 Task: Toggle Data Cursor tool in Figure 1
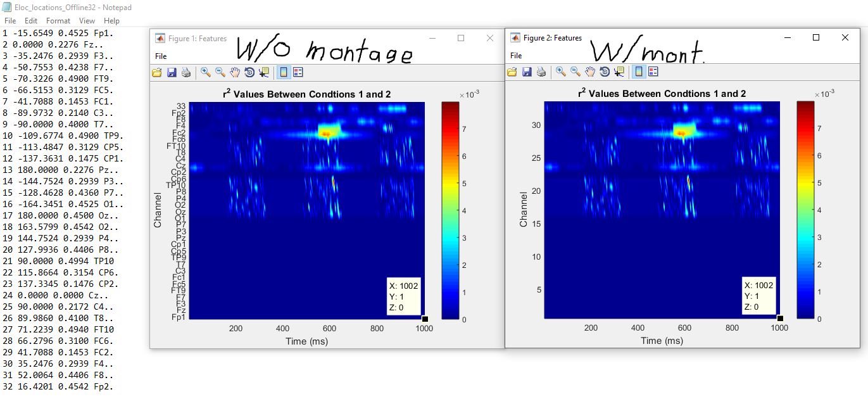click(264, 73)
